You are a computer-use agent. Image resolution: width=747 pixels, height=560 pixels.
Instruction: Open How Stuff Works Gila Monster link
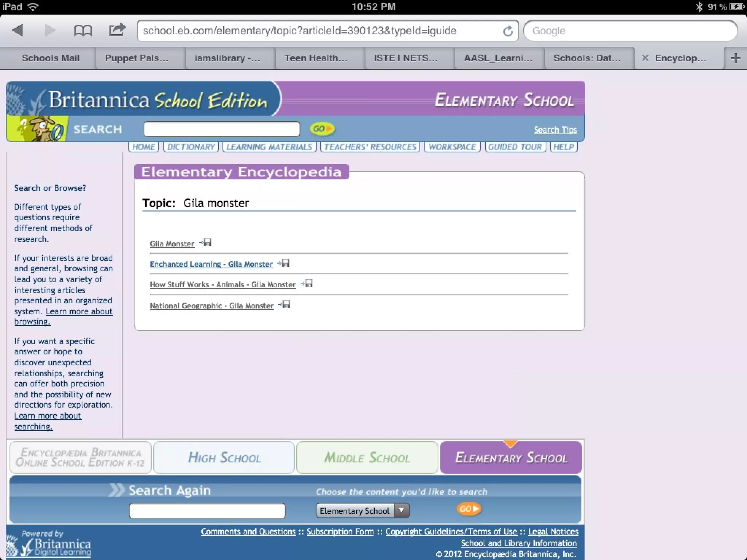[x=222, y=285]
